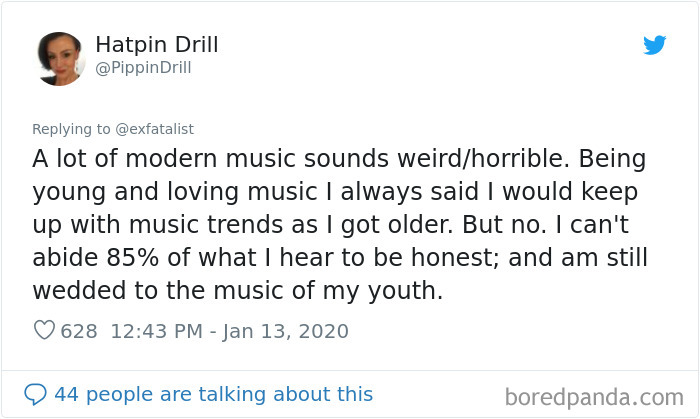Click the boredpanda.com watermark
This screenshot has height=419, width=700.
[594, 398]
